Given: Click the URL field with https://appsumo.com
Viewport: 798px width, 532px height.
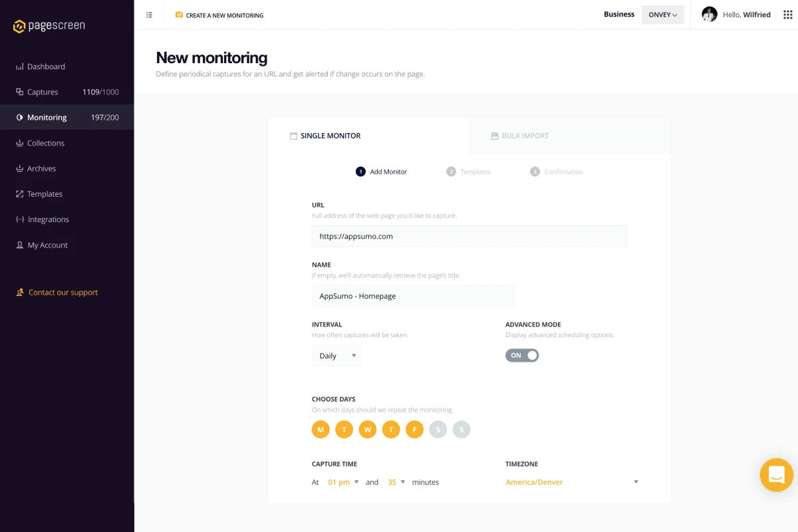Looking at the screenshot, I should [x=469, y=236].
